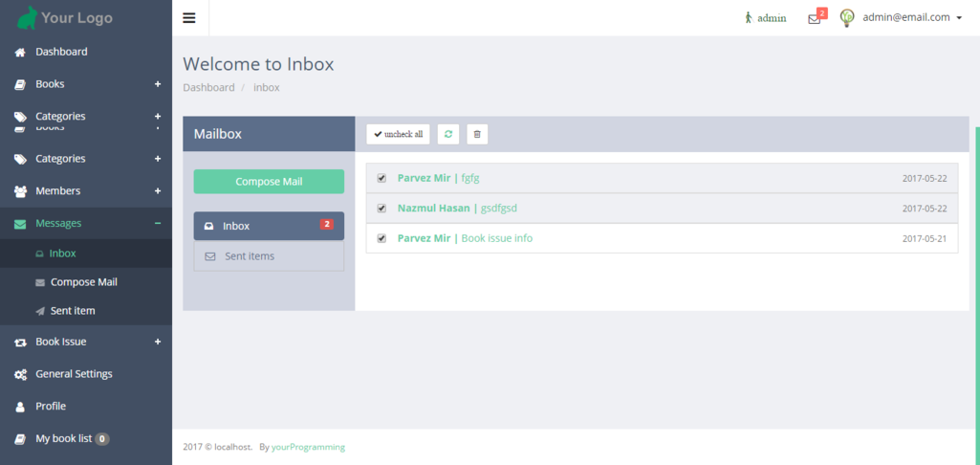
Task: Click the Dashboard home icon in sidebar
Action: [x=20, y=52]
